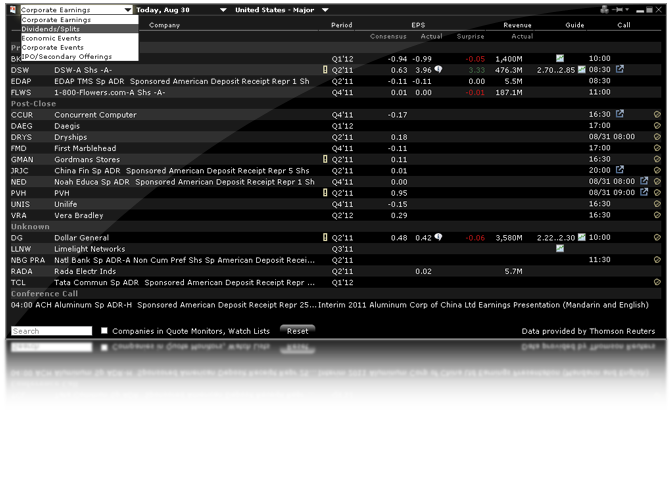672x500 pixels.
Task: Click the unconfirmed status icon for TCL
Action: pyautogui.click(x=657, y=282)
